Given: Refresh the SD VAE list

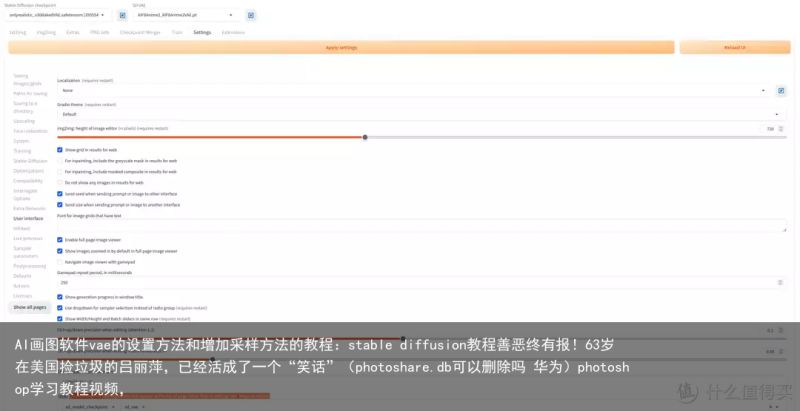Looking at the screenshot, I should [251, 15].
